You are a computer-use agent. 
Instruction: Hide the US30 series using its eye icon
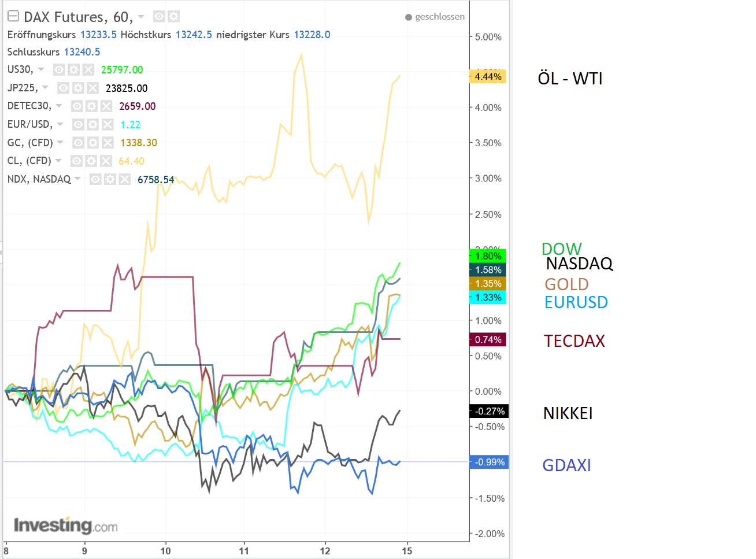[x=58, y=69]
